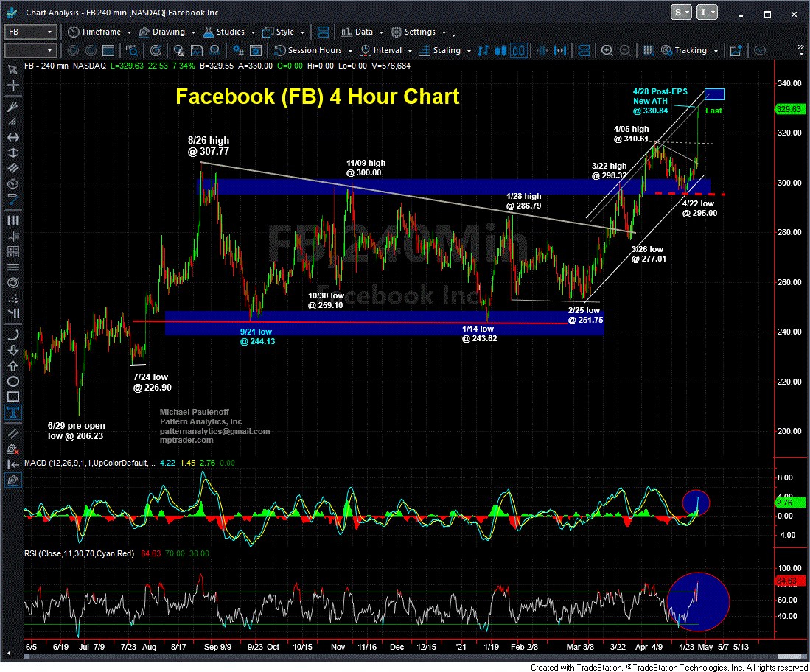Click the save chart icon in toolbar
This screenshot has height=672, width=810.
pyautogui.click(x=196, y=50)
